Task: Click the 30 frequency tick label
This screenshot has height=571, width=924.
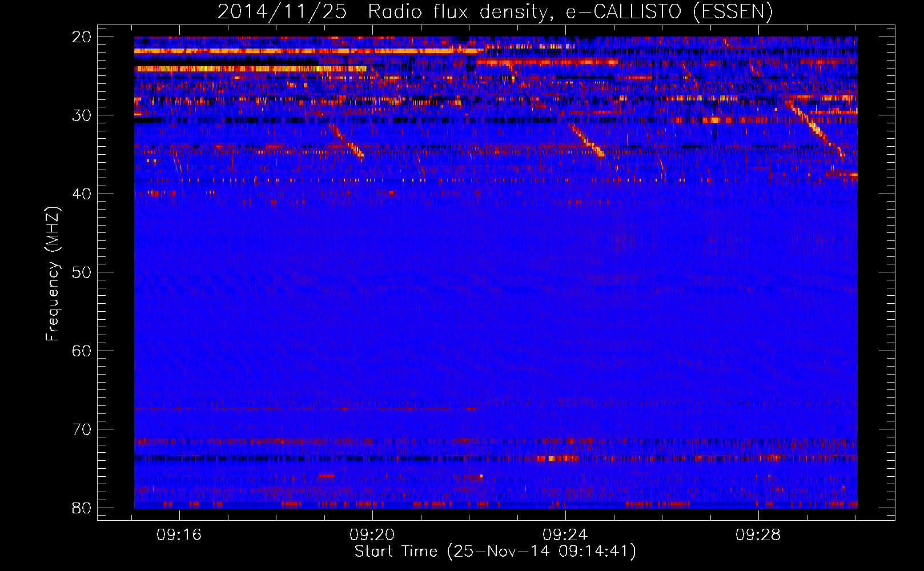Action: [x=82, y=115]
